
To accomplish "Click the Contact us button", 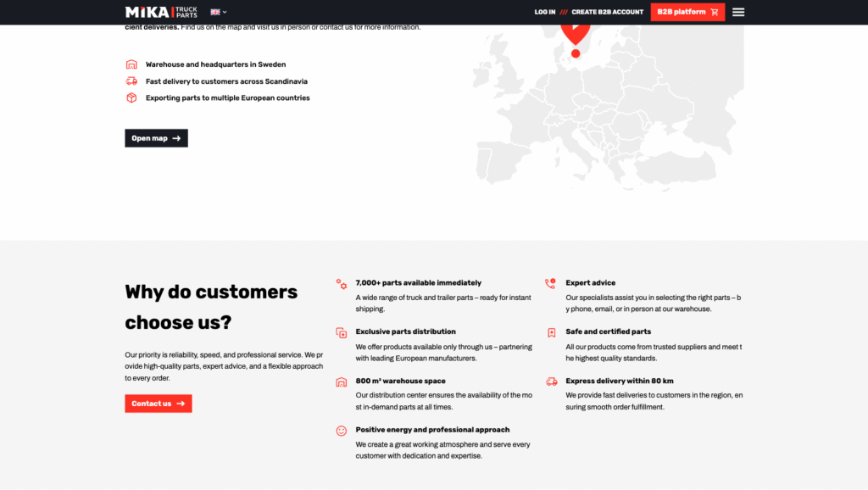I will (159, 404).
